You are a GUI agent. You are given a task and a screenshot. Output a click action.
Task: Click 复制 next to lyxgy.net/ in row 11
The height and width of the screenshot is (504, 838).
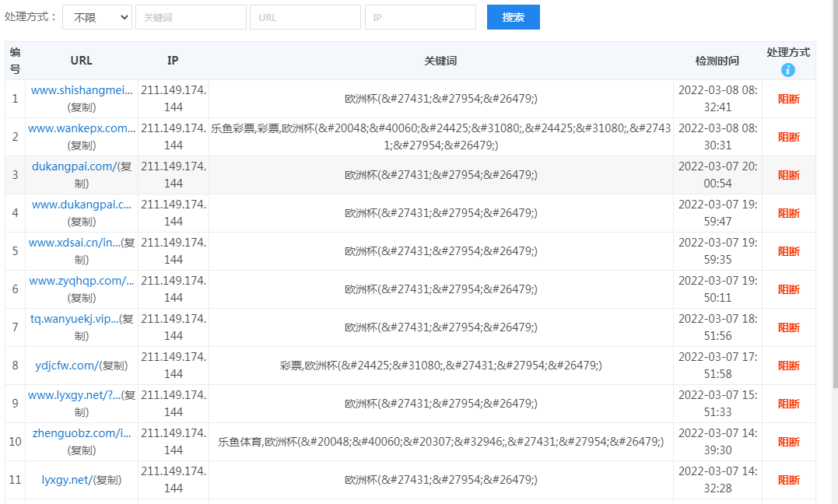[x=107, y=480]
